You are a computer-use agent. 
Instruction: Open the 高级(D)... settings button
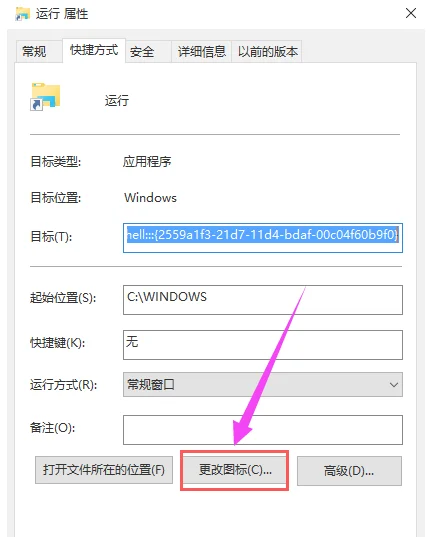pos(349,471)
